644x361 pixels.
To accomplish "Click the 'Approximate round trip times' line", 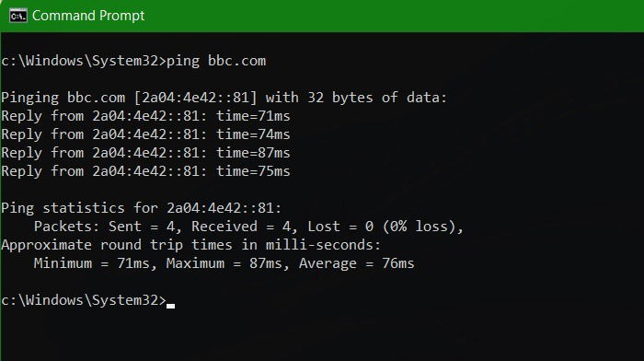I will [x=191, y=245].
